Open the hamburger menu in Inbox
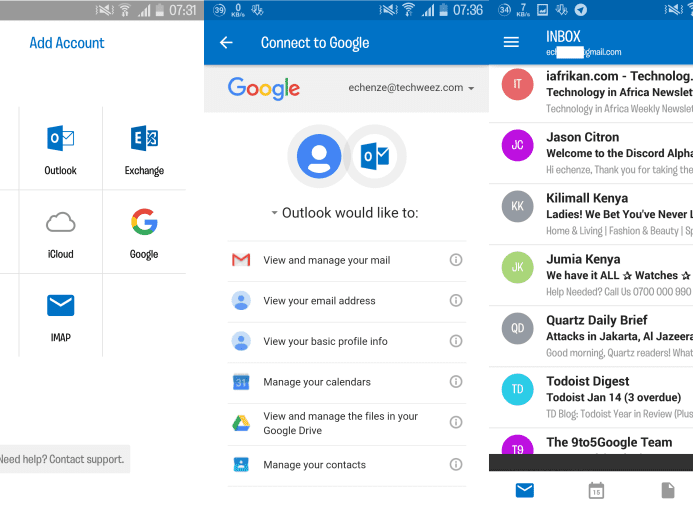 tap(511, 42)
